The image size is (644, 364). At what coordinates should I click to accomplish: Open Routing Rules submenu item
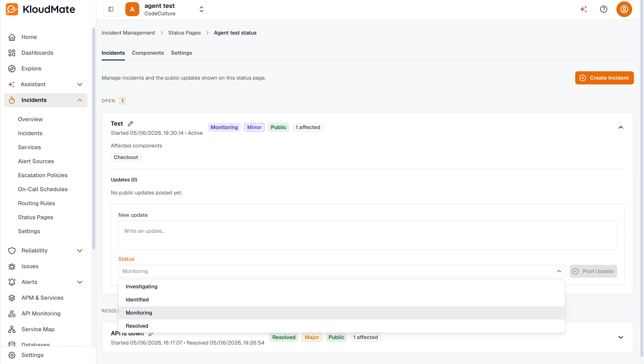tap(36, 203)
